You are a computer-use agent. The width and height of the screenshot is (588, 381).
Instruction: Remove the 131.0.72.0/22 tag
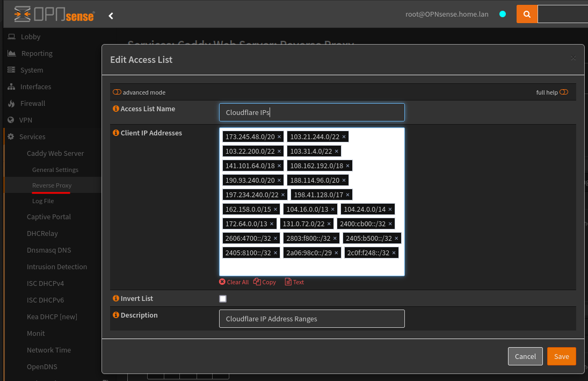pyautogui.click(x=329, y=224)
